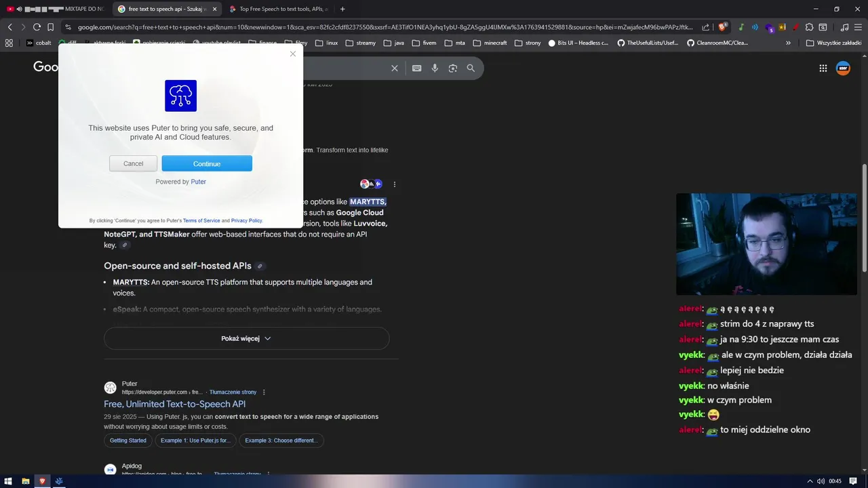Viewport: 868px width, 488px height.
Task: Open Getting Started sitelink chip
Action: pyautogui.click(x=128, y=441)
